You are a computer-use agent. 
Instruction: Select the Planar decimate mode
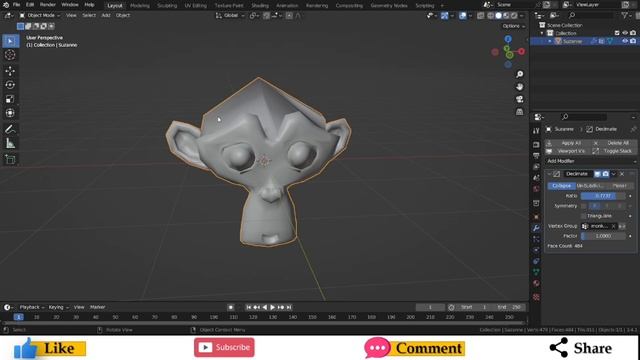pos(619,186)
